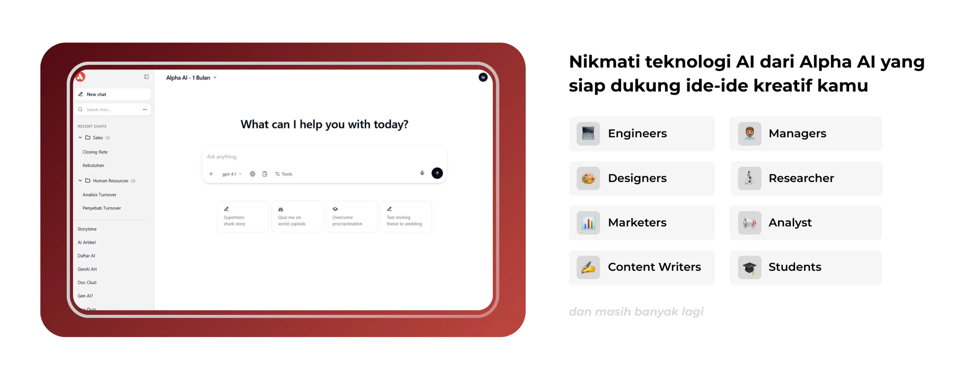Collapse the Sales folder

click(x=80, y=138)
